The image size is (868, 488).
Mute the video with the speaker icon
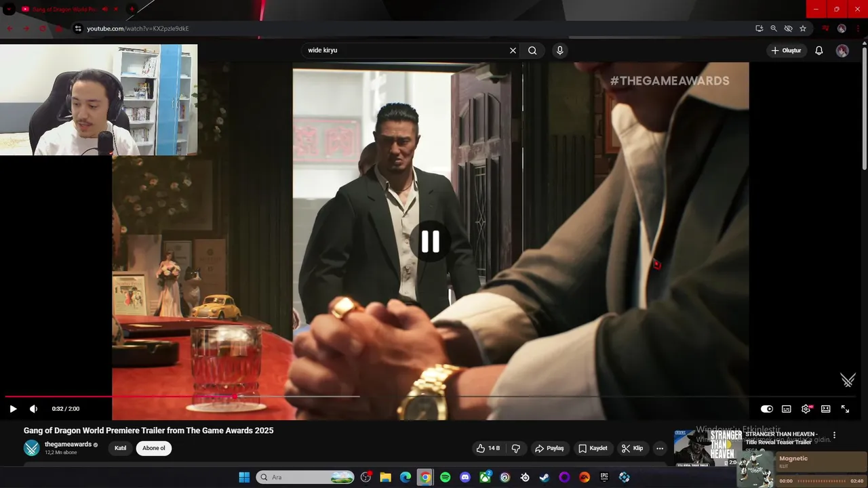(x=33, y=409)
